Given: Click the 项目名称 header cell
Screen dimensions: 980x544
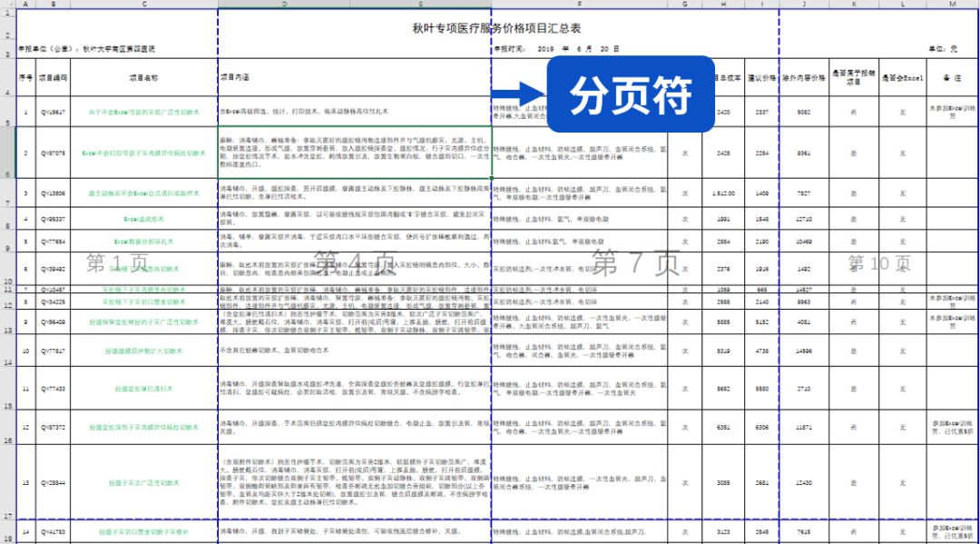Looking at the screenshot, I should tap(145, 75).
